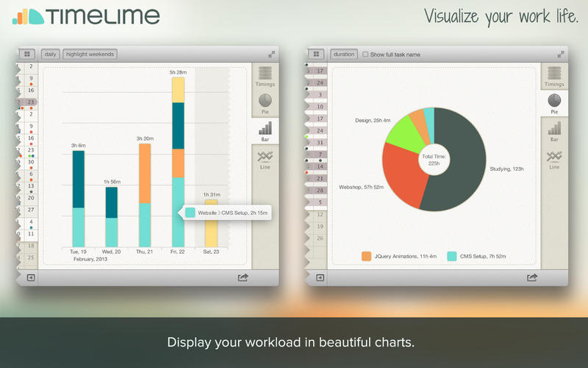Select the Pie tab in right window
The width and height of the screenshot is (588, 368).
(x=554, y=104)
